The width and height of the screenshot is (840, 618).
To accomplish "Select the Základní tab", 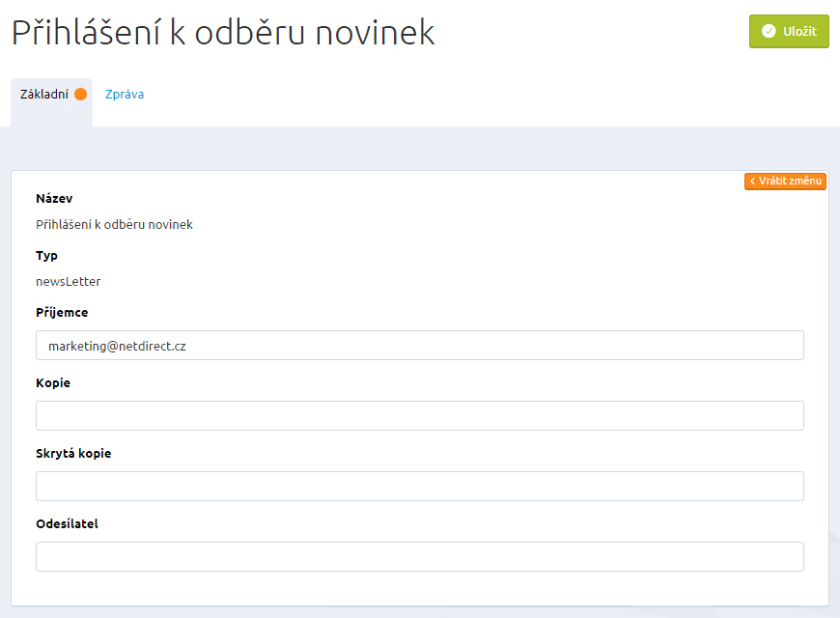I will click(x=51, y=101).
